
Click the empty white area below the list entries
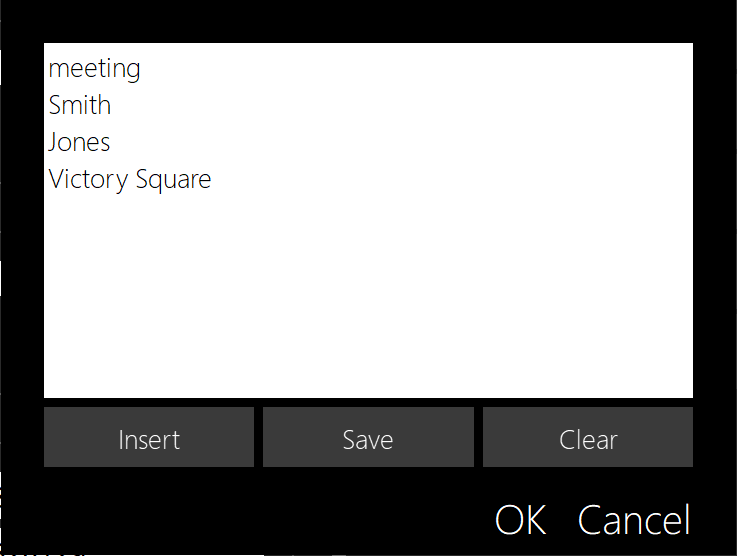pyautogui.click(x=368, y=300)
